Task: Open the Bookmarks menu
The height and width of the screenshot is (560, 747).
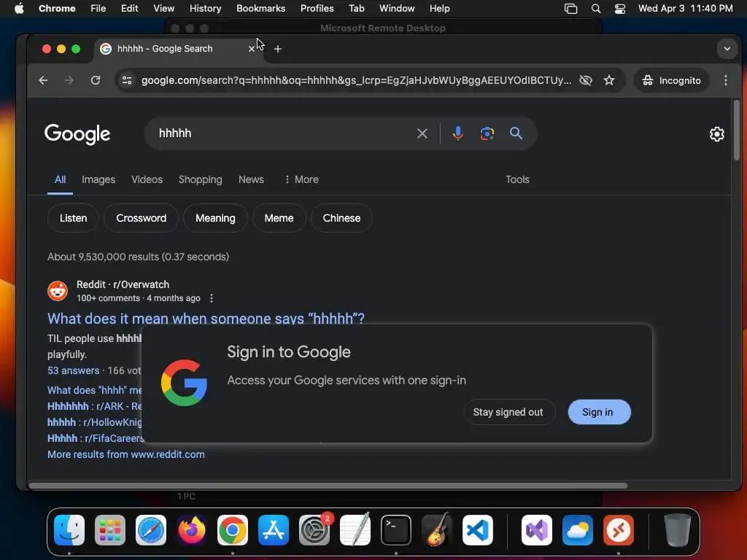Action: 260,9
